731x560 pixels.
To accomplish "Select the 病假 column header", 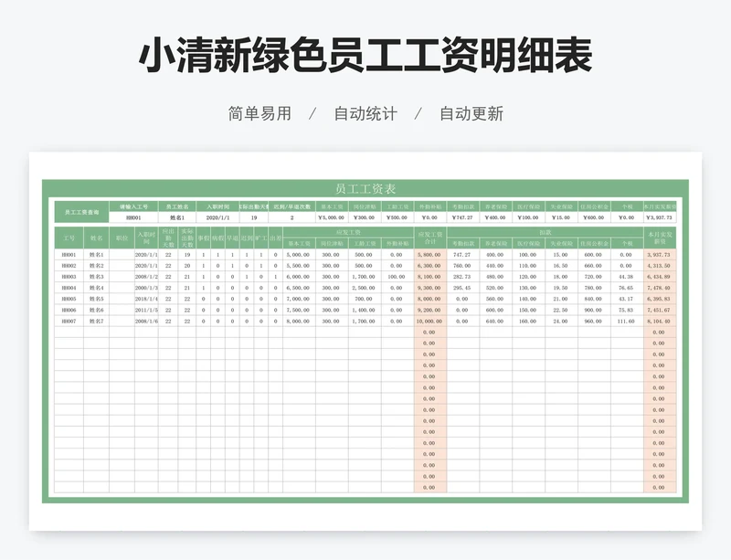I will click(217, 238).
